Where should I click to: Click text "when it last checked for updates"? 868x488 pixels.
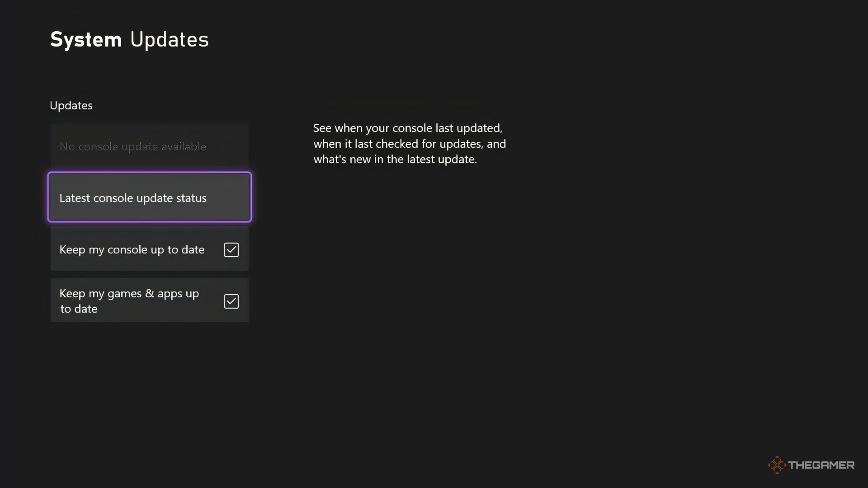(397, 144)
